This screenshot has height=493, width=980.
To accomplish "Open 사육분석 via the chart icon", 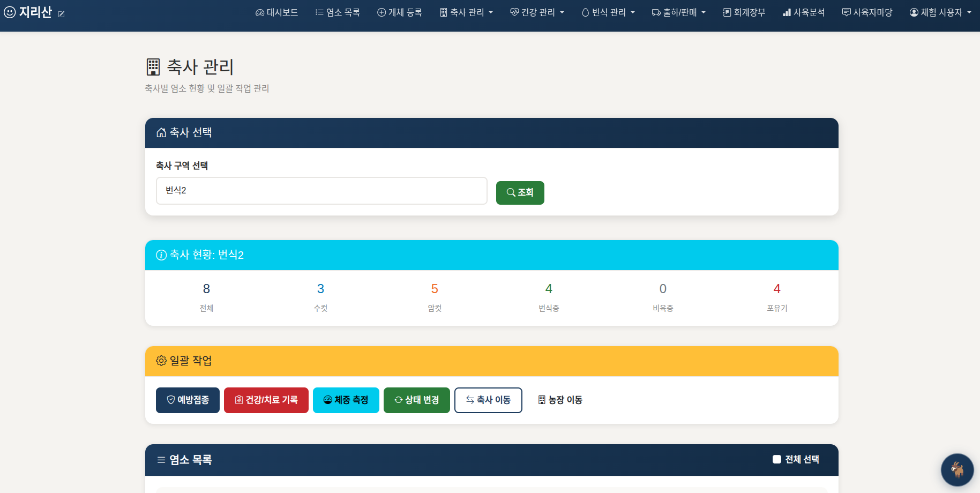I will click(x=786, y=12).
